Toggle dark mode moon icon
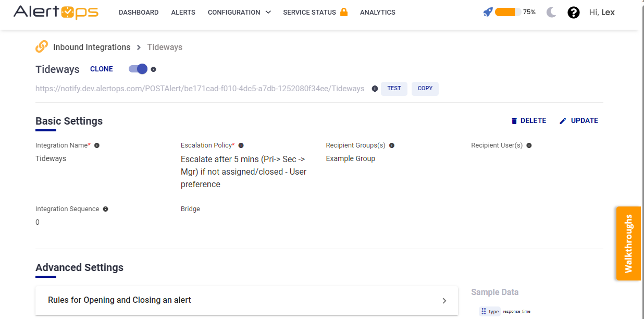 click(x=551, y=13)
